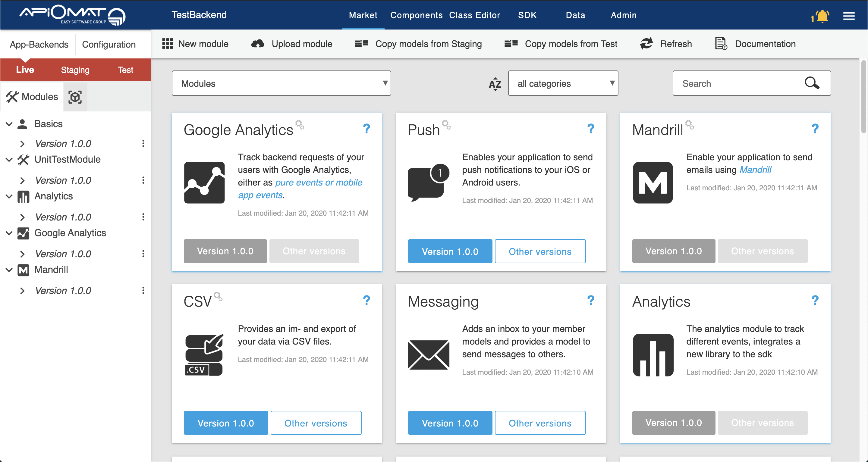Open help for Analytics module card

pyautogui.click(x=815, y=300)
